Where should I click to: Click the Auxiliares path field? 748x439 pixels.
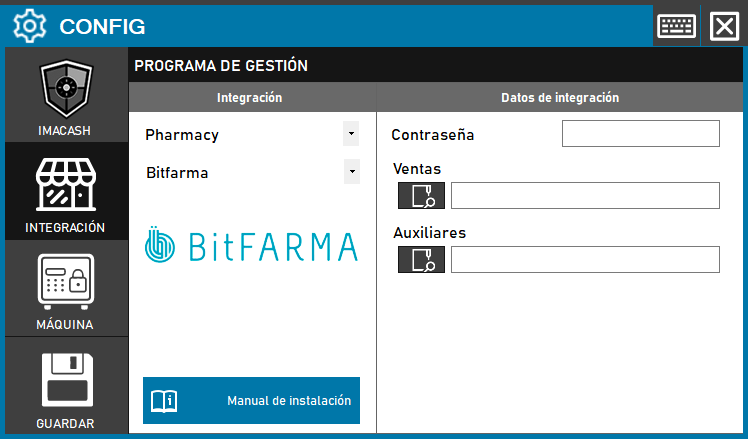[585, 260]
